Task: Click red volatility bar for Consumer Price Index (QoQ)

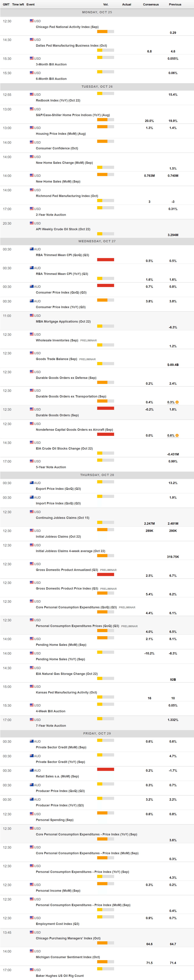Action: click(x=106, y=285)
